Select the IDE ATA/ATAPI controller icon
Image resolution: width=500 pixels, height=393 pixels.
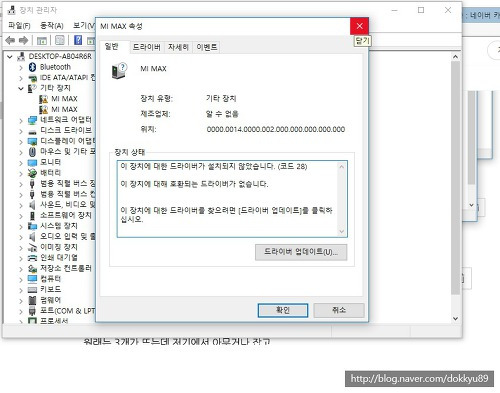click(x=32, y=78)
